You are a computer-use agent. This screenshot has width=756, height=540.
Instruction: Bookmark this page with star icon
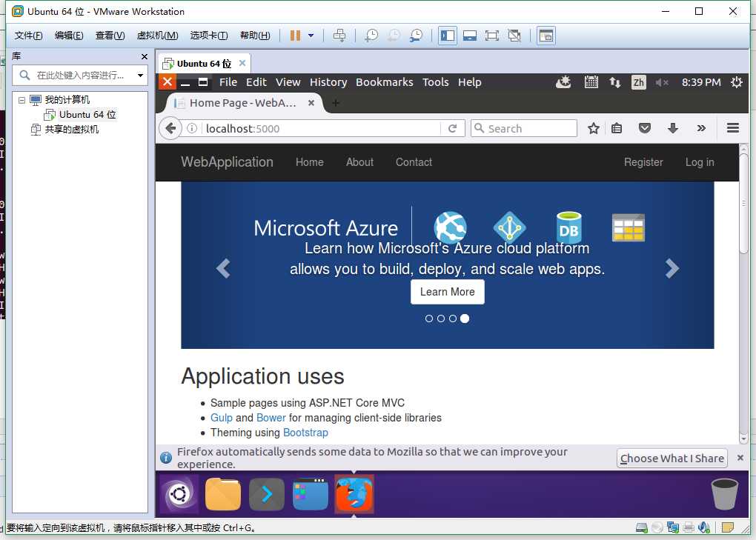pos(593,128)
